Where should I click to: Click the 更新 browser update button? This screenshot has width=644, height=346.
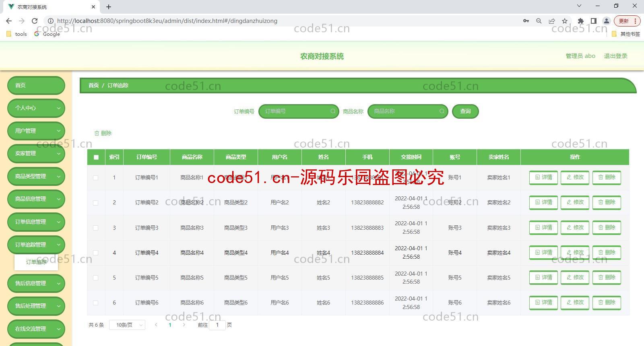click(x=626, y=21)
